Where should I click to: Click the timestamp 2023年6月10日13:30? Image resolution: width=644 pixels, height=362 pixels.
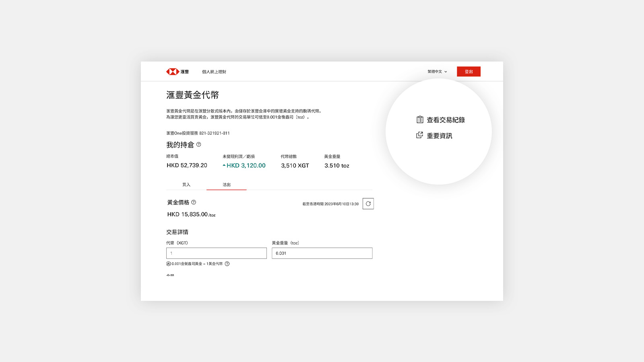(341, 204)
